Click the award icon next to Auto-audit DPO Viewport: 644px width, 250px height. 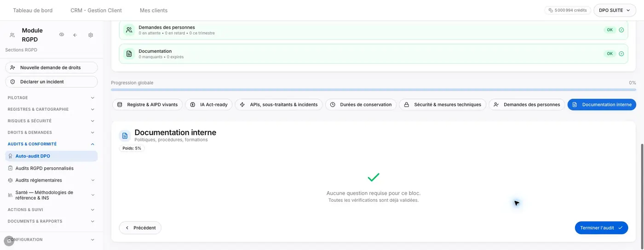[11, 156]
